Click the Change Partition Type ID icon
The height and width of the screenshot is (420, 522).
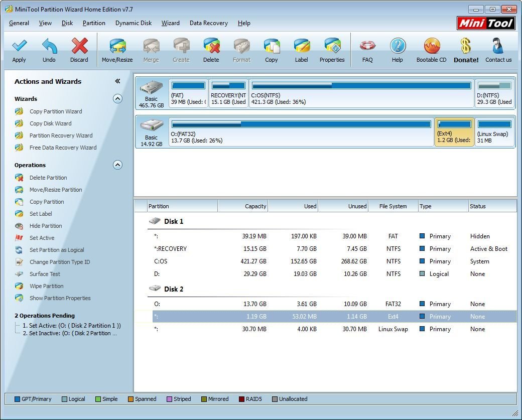point(19,262)
